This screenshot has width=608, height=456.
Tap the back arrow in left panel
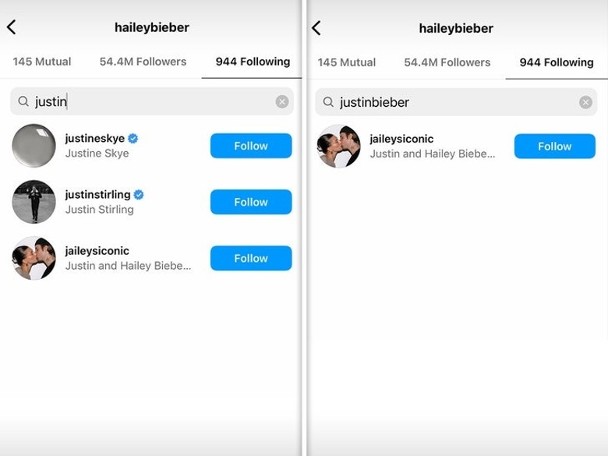(12, 27)
